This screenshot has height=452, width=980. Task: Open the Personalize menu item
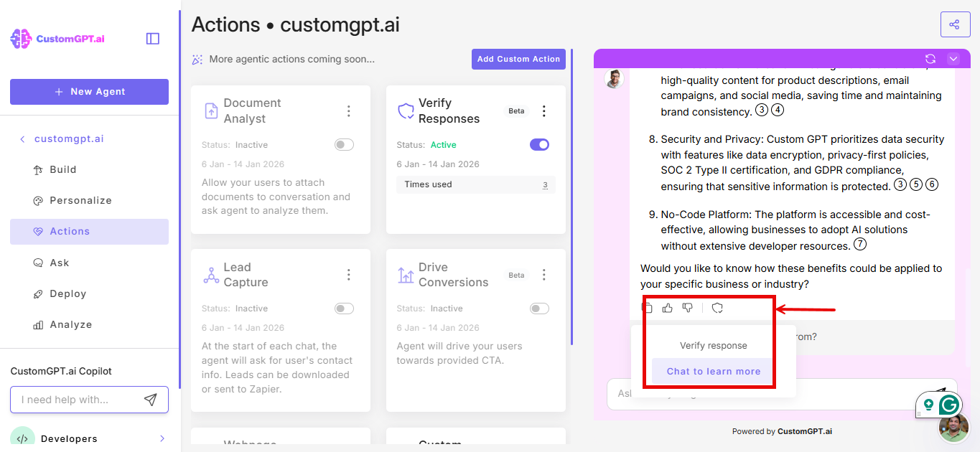click(89, 201)
